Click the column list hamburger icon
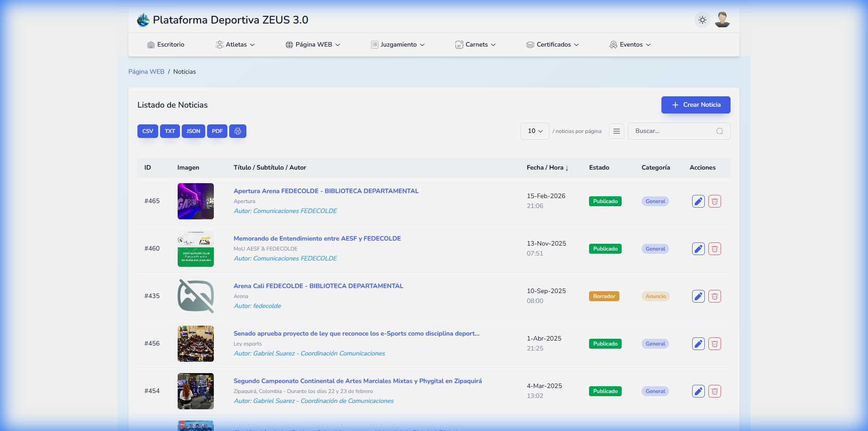This screenshot has height=431, width=868. pyautogui.click(x=616, y=131)
